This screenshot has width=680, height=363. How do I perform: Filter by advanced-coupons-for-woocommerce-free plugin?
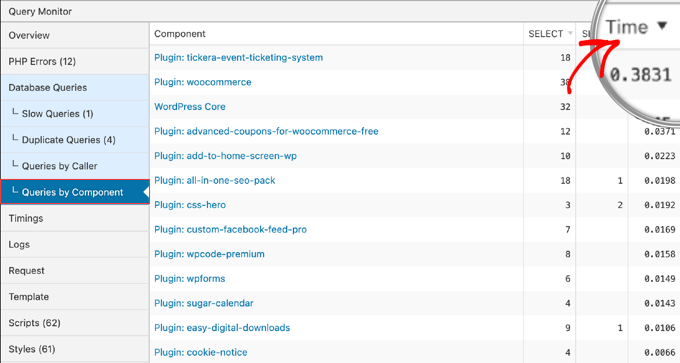(x=266, y=131)
